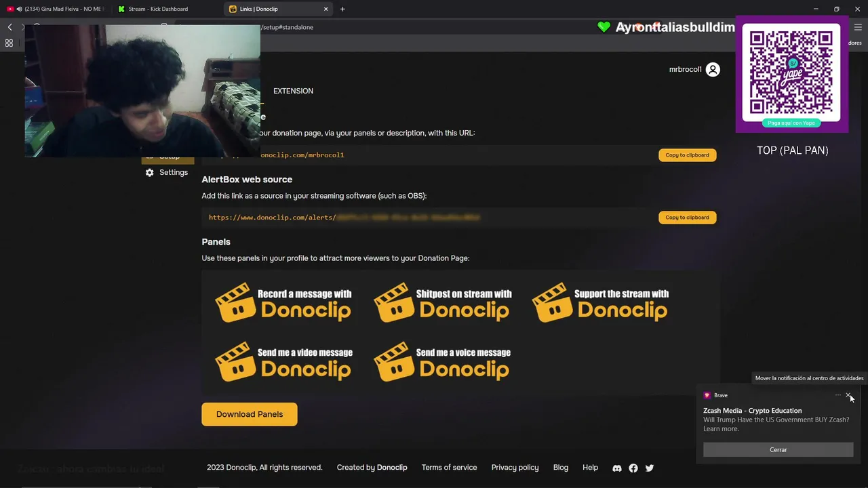Click the alerts URL text
868x488 pixels.
344,218
